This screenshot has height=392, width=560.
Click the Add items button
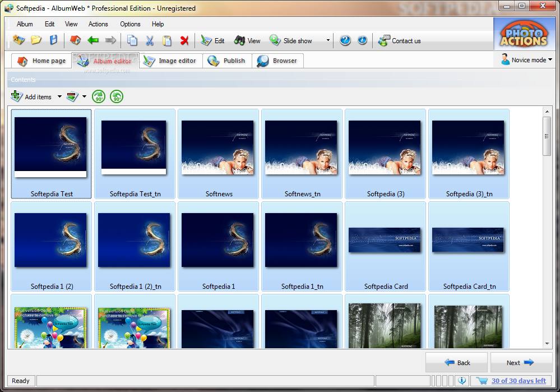click(31, 96)
